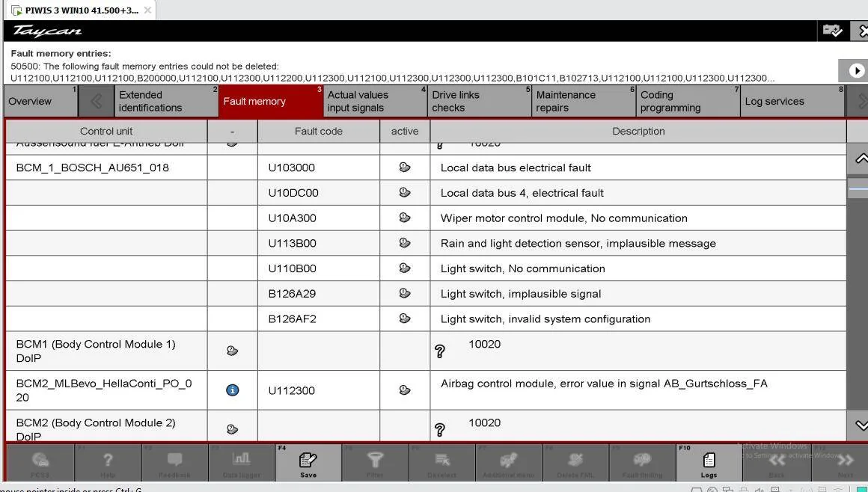The image size is (868, 492).
Task: Click the vertical scrollbar thumb
Action: pyautogui.click(x=858, y=188)
